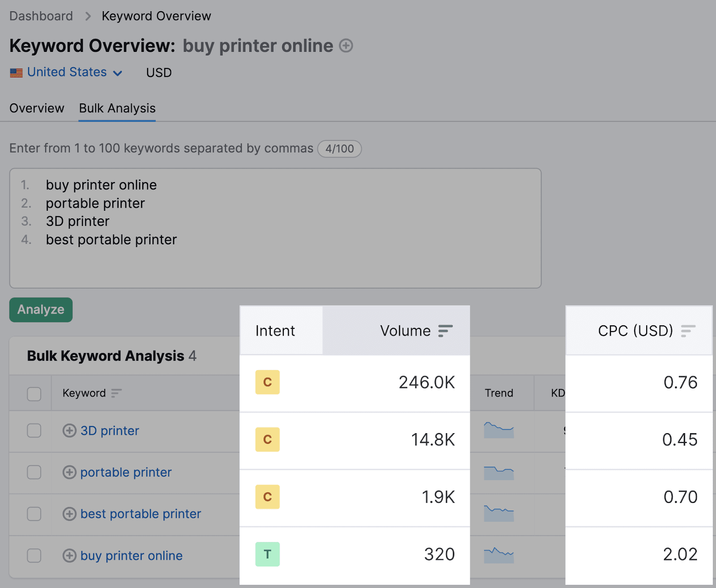Sort by the CPC (USD) column icon
The image size is (716, 588).
(x=687, y=331)
